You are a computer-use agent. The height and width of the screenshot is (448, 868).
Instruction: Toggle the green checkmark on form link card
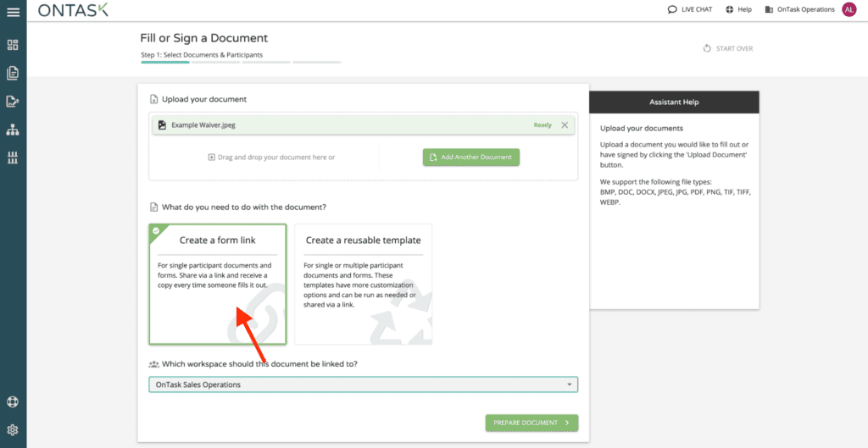(x=155, y=230)
